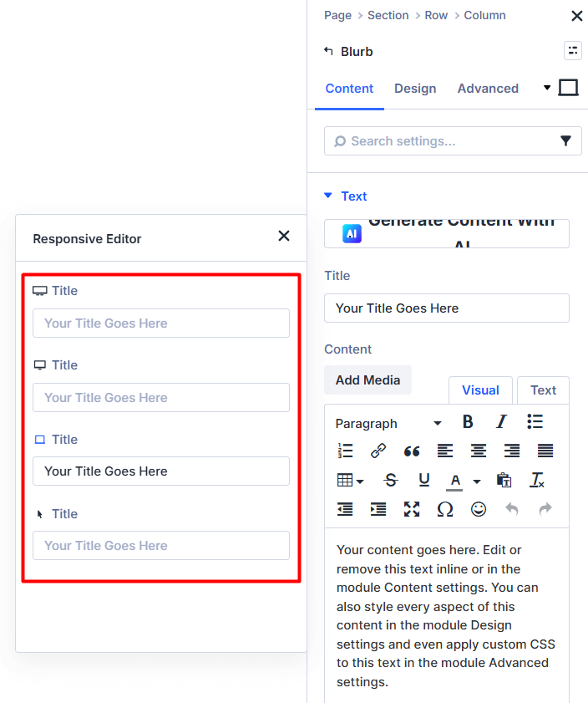Screen dimensions: 588x703
Task: Collapse the Text settings group
Action: [327, 196]
